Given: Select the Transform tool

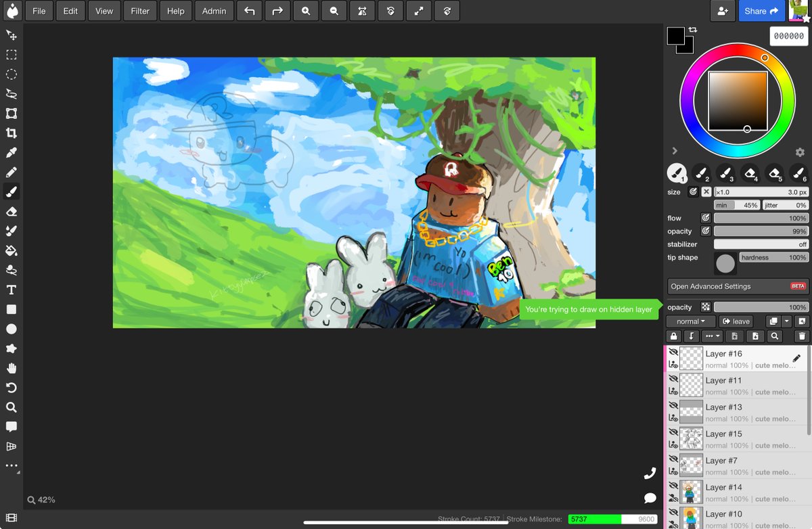Looking at the screenshot, I should click(11, 114).
